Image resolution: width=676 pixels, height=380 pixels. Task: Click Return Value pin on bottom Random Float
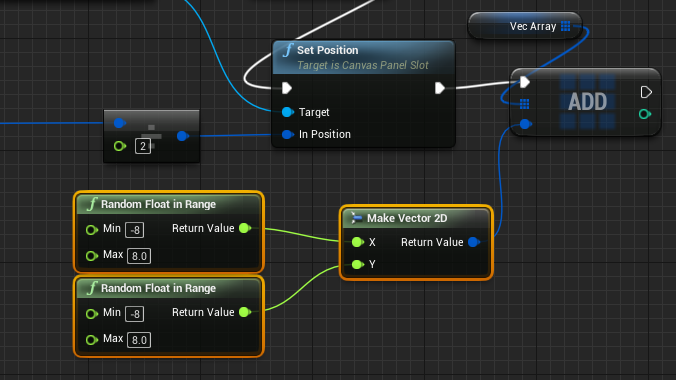pos(245,312)
